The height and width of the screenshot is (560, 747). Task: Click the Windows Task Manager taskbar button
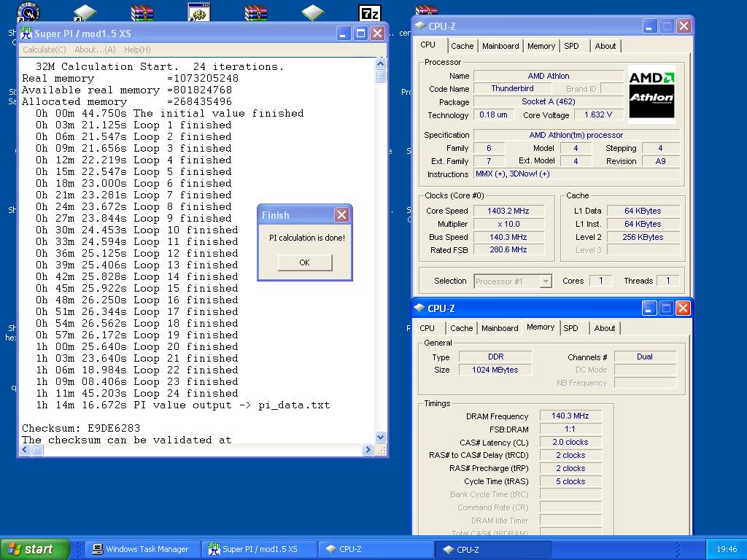pyautogui.click(x=142, y=549)
